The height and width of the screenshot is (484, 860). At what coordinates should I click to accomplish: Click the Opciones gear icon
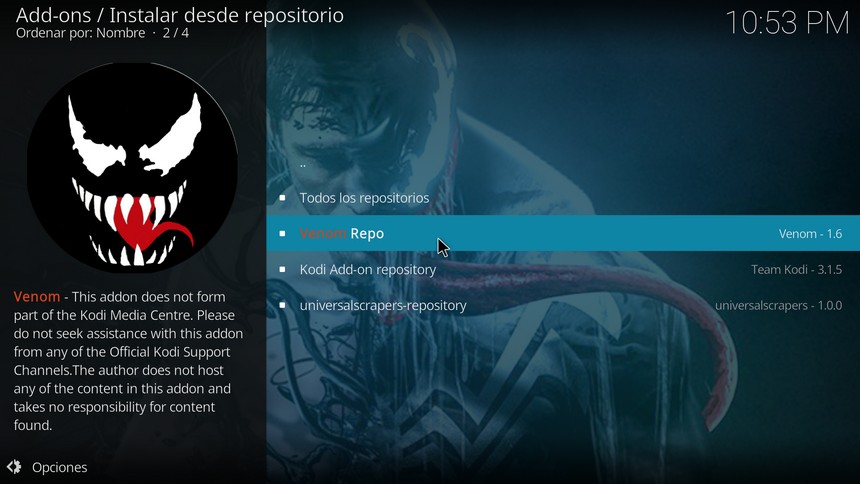[x=14, y=467]
